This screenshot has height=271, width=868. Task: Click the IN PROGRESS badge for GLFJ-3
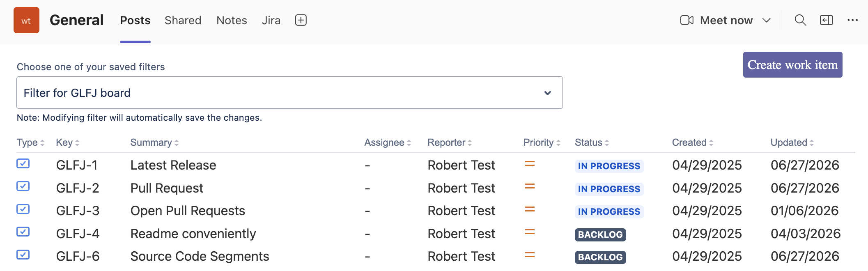coord(609,211)
